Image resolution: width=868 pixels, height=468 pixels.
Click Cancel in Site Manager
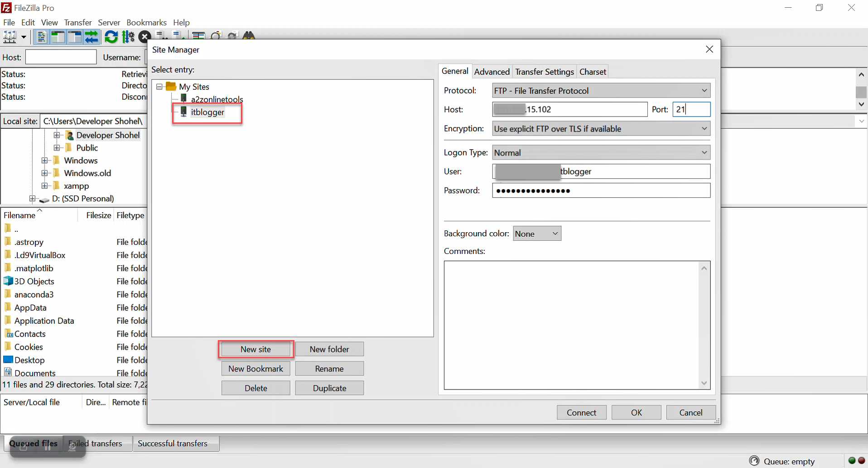(691, 412)
